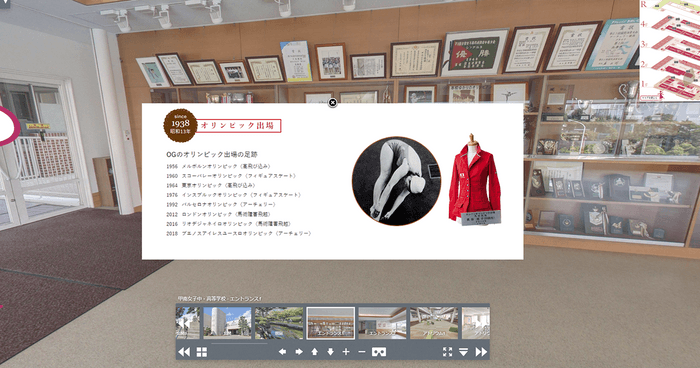Jump to previous scene with double-left arrows
The image size is (700, 368).
coord(184,352)
